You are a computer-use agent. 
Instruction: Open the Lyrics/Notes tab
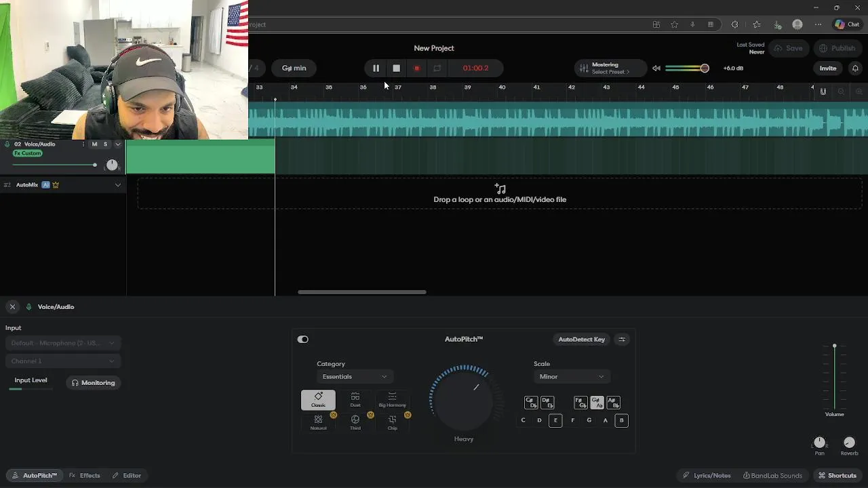pos(707,476)
